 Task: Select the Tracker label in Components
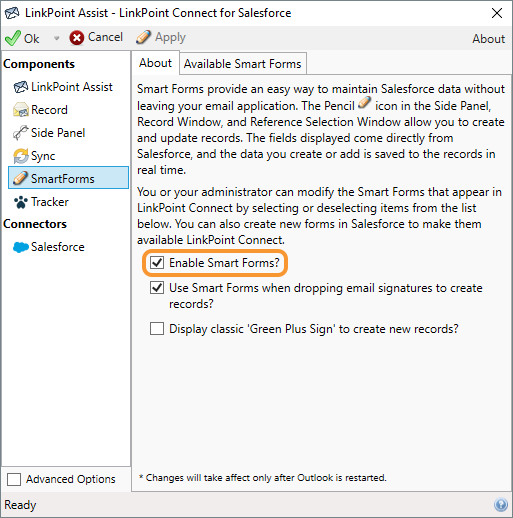coord(50,202)
